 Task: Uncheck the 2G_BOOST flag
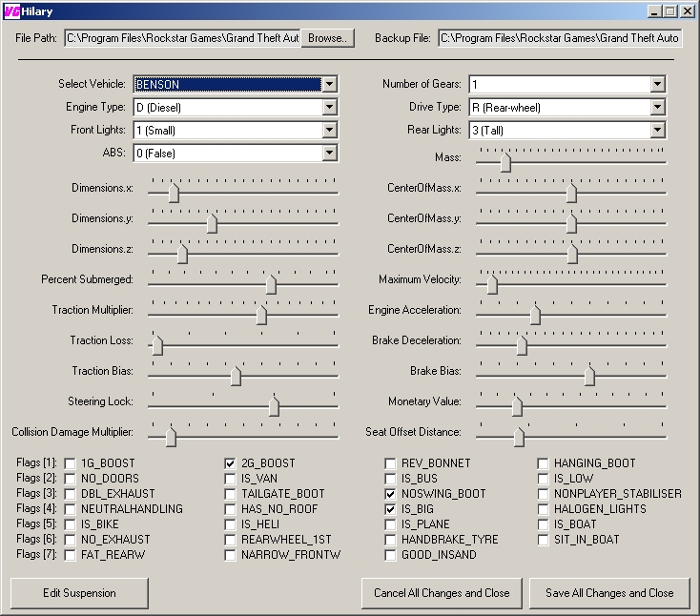[x=230, y=463]
